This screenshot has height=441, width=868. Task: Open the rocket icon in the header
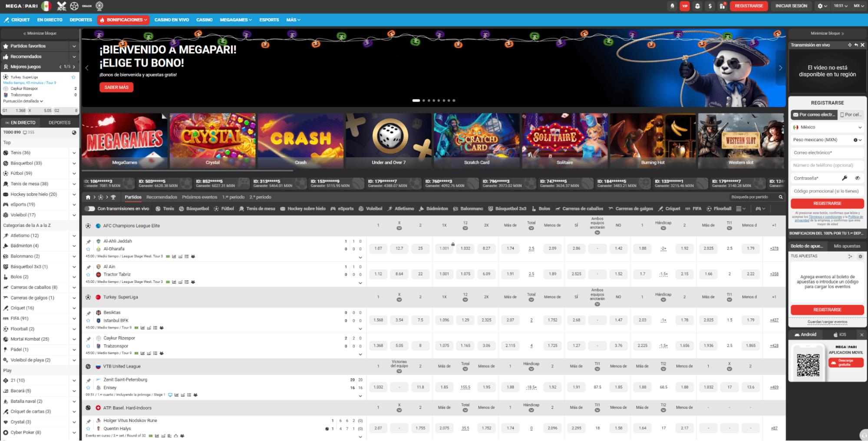pos(672,6)
